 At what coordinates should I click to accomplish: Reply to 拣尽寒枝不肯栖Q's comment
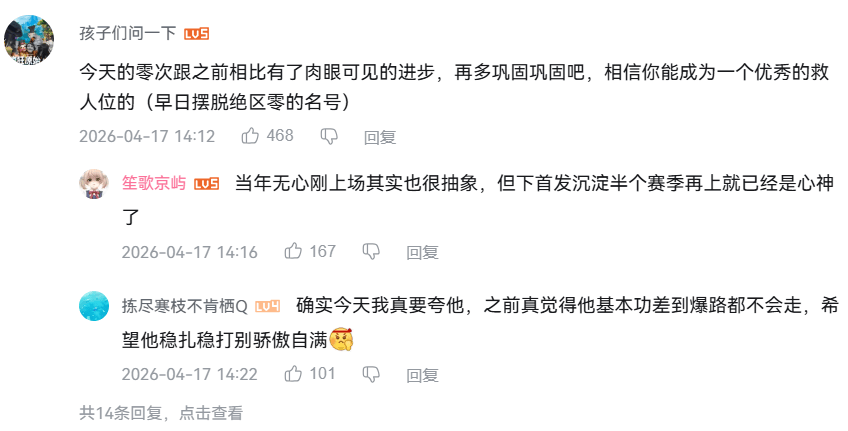422,375
